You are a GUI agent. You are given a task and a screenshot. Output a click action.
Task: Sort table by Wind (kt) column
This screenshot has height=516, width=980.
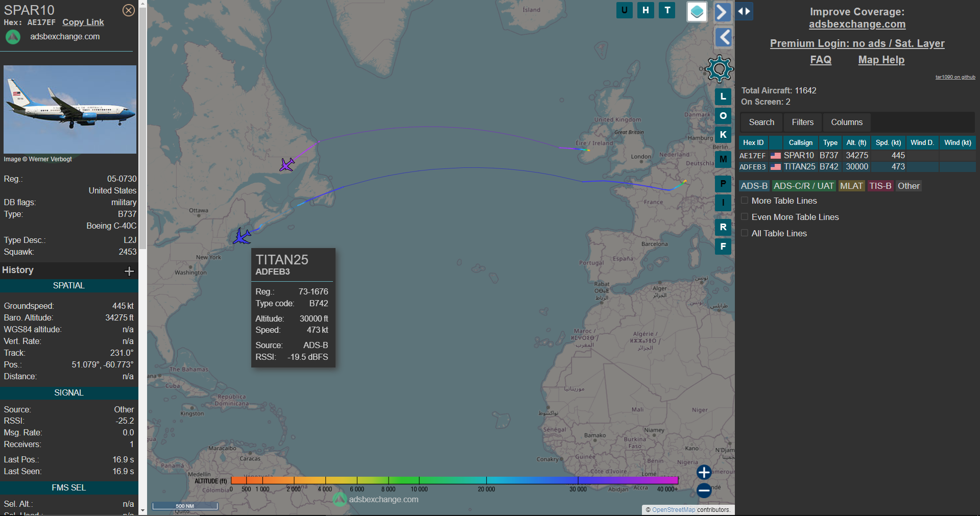click(x=958, y=143)
